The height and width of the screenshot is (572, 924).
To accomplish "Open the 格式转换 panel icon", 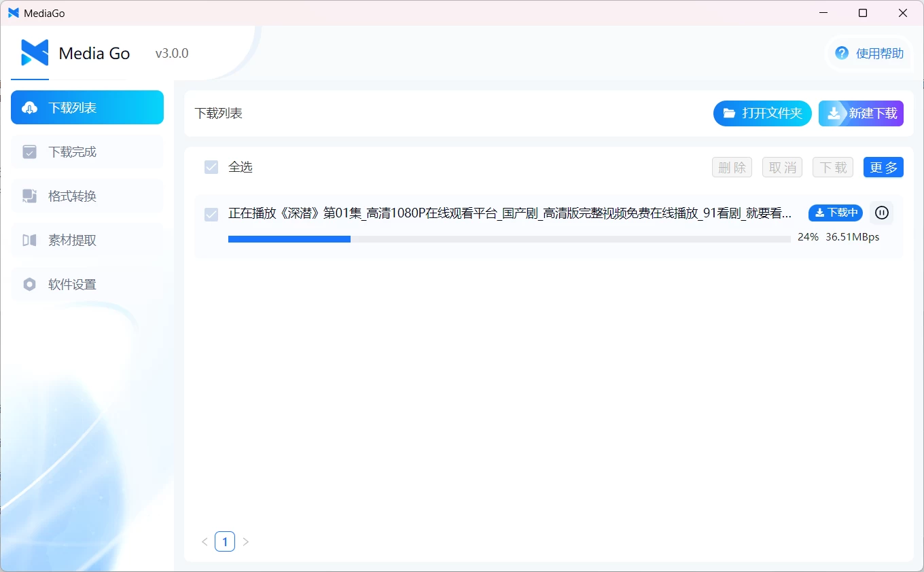I will coord(29,196).
